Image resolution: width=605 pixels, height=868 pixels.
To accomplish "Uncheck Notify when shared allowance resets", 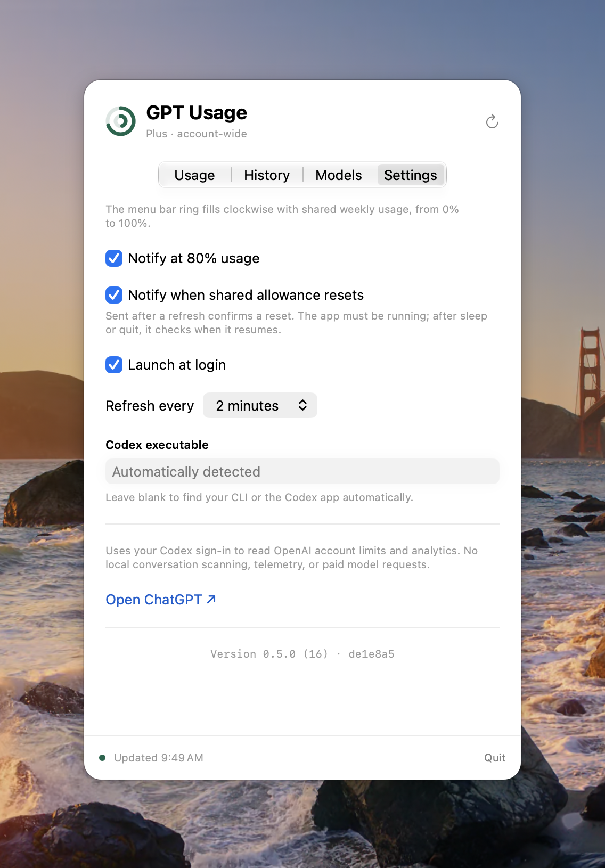I will coord(114,295).
